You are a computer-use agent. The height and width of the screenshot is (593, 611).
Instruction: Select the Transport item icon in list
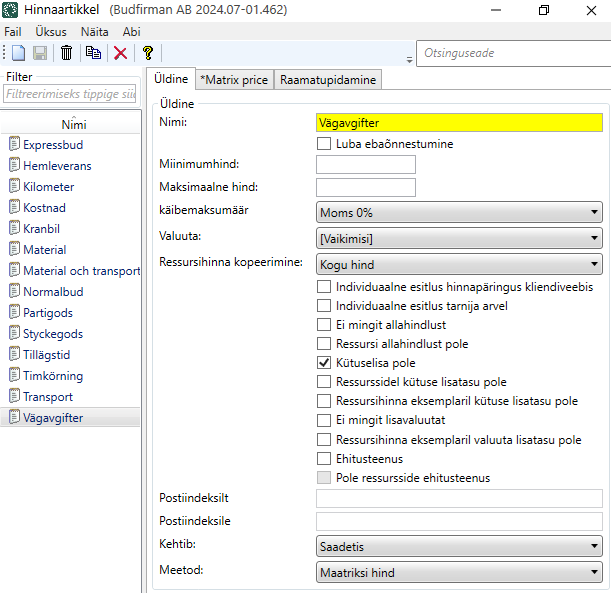(14, 396)
